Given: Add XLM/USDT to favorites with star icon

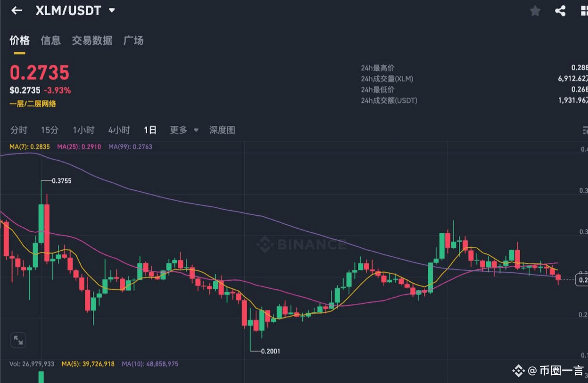Looking at the screenshot, I should click(535, 11).
